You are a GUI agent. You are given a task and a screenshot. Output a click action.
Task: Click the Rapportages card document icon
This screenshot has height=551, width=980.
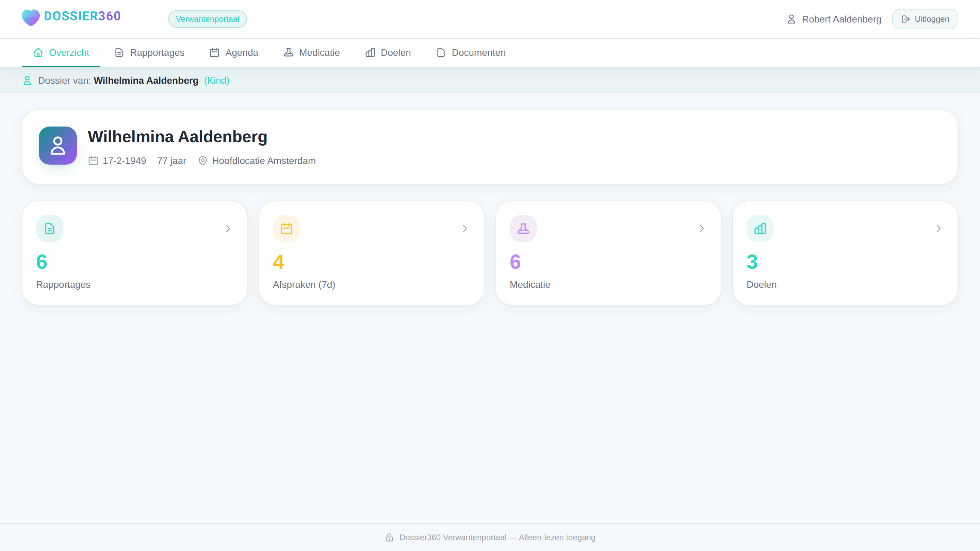(x=49, y=229)
